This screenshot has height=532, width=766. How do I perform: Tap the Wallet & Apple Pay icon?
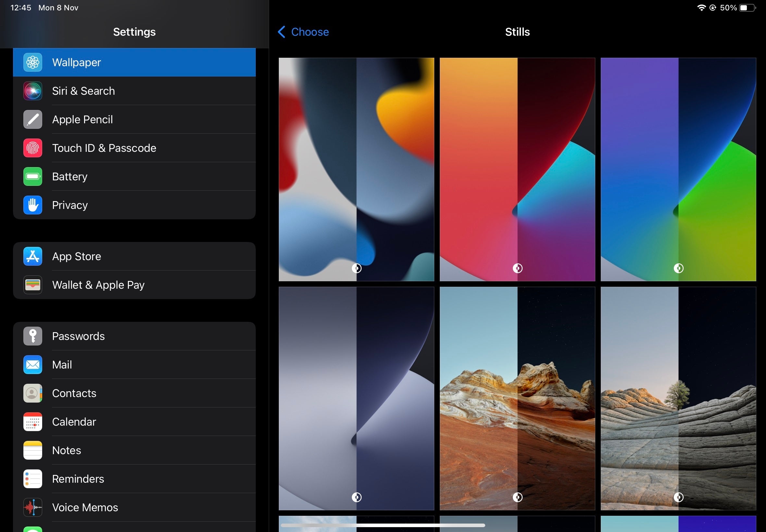click(x=33, y=285)
